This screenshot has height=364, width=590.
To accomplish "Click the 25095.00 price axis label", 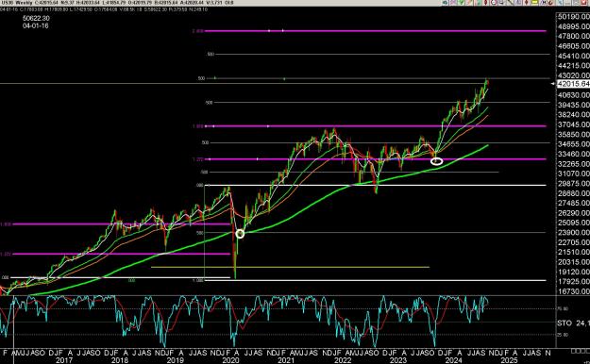I will (x=574, y=223).
